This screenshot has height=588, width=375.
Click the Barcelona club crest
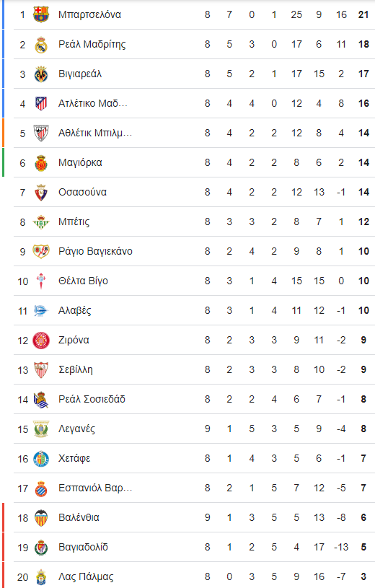[41, 14]
